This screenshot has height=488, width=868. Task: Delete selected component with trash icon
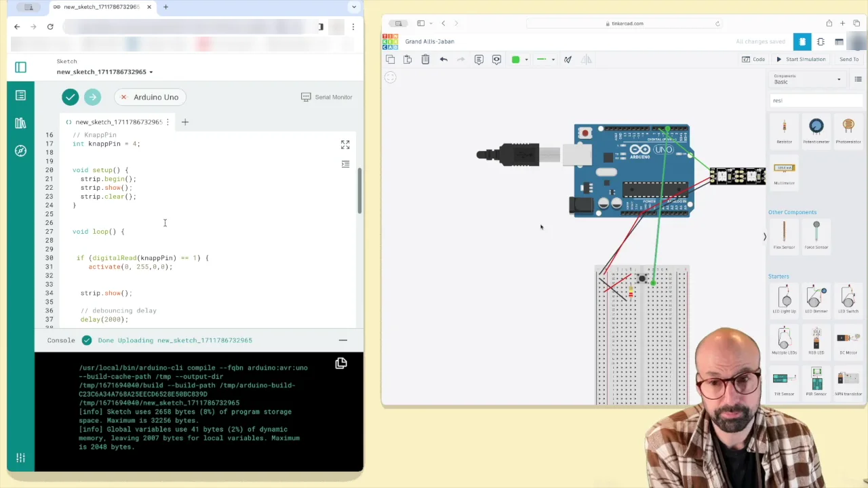[425, 60]
